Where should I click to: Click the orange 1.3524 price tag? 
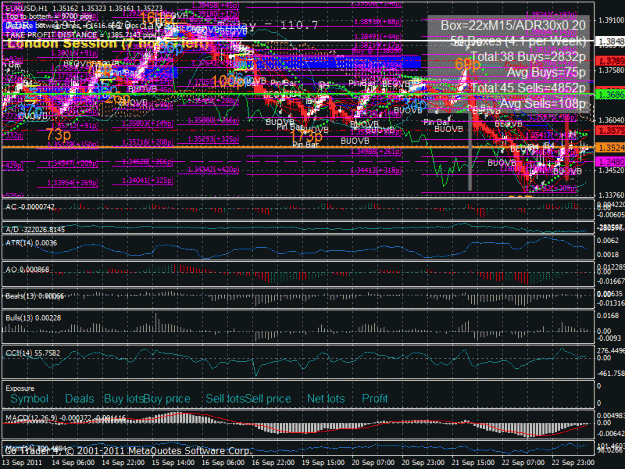click(610, 147)
